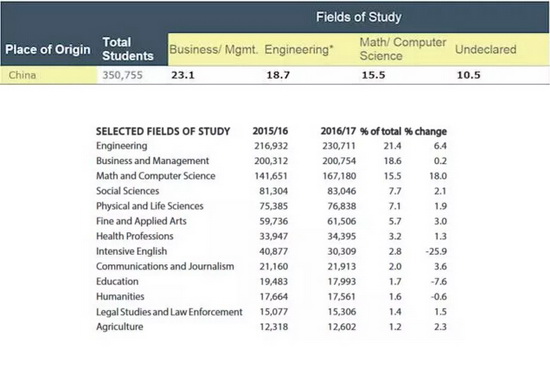Click the 2016/17 column heading
The height and width of the screenshot is (375, 550).
[x=338, y=131]
